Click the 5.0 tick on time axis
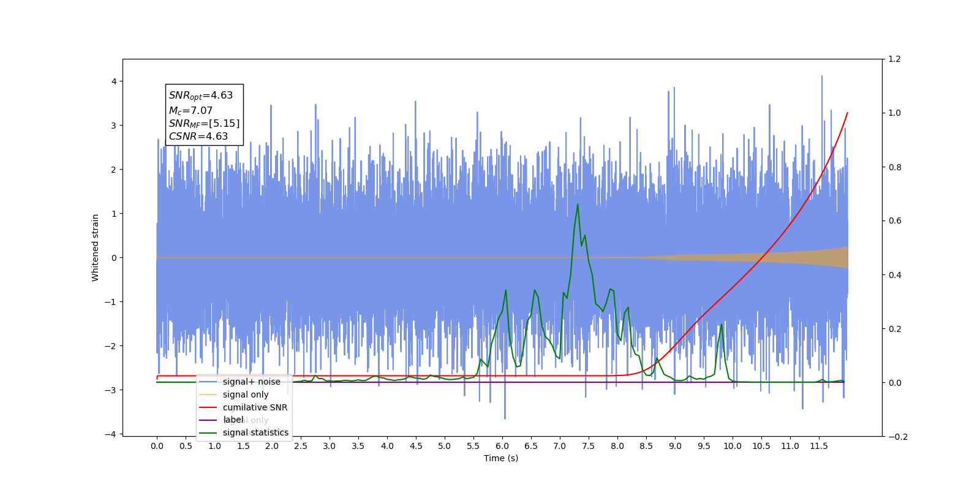Viewport: 980px width, 490px height. click(x=445, y=446)
